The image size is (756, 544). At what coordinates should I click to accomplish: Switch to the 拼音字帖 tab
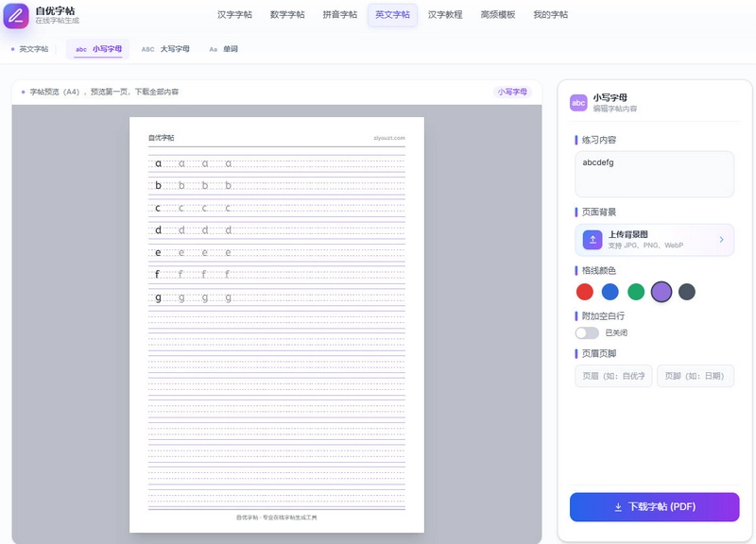pyautogui.click(x=340, y=15)
